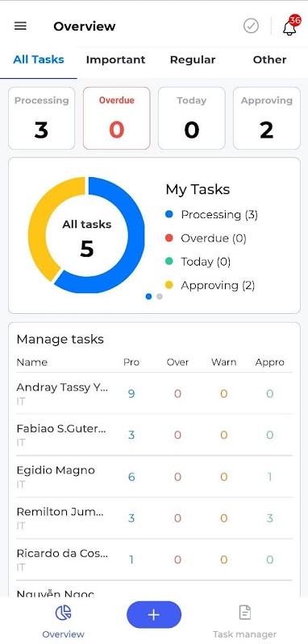Click the blue Processing legend dot
Screen dimensions: 308x644
point(169,214)
